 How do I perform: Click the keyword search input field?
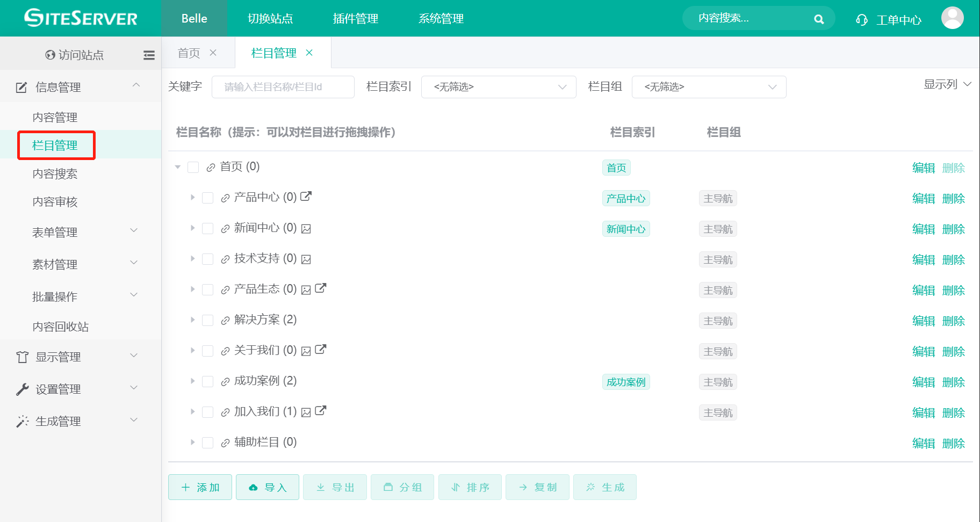pyautogui.click(x=283, y=86)
